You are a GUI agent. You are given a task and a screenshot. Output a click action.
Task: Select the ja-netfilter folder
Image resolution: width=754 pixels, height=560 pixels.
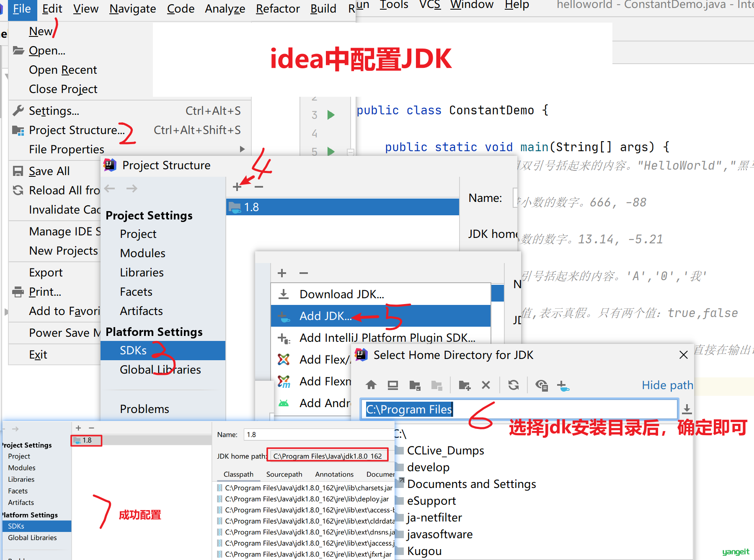click(434, 517)
